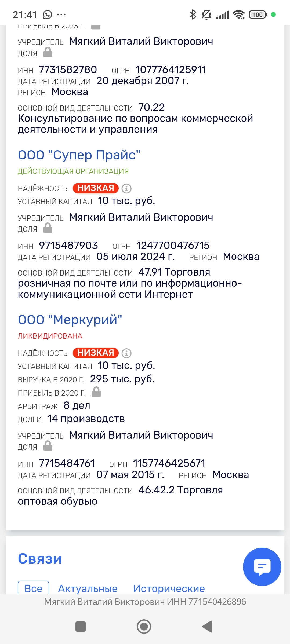Tap the Связи section heading
The height and width of the screenshot is (644, 290).
[40, 559]
